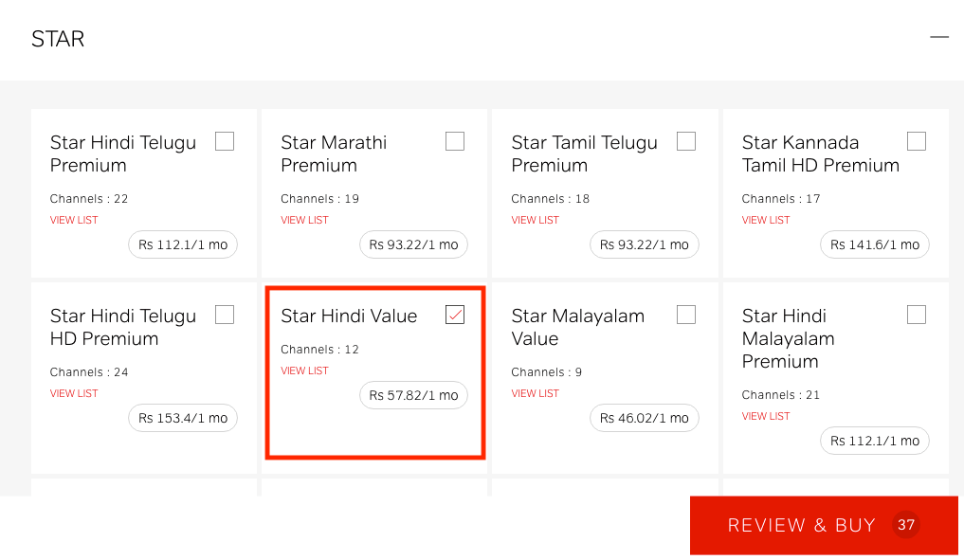The width and height of the screenshot is (964, 560).
Task: Click the Rs 93.22/1 mo Marathi price pill
Action: point(414,244)
